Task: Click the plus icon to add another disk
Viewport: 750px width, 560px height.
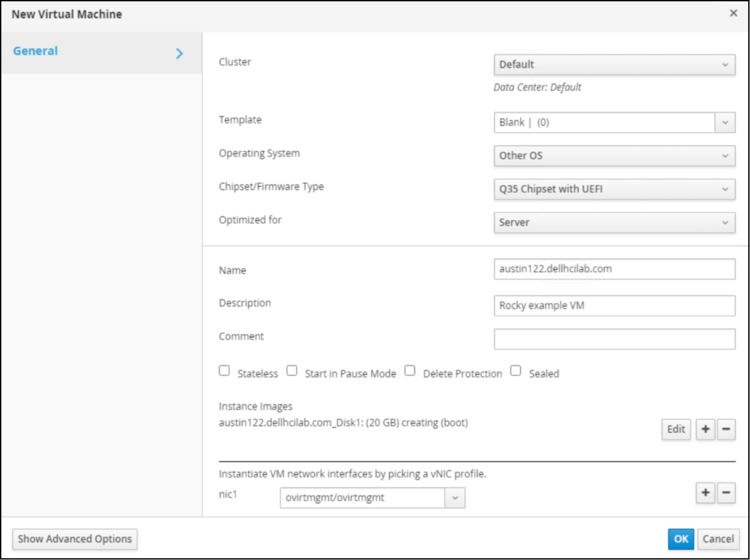Action: (x=705, y=429)
